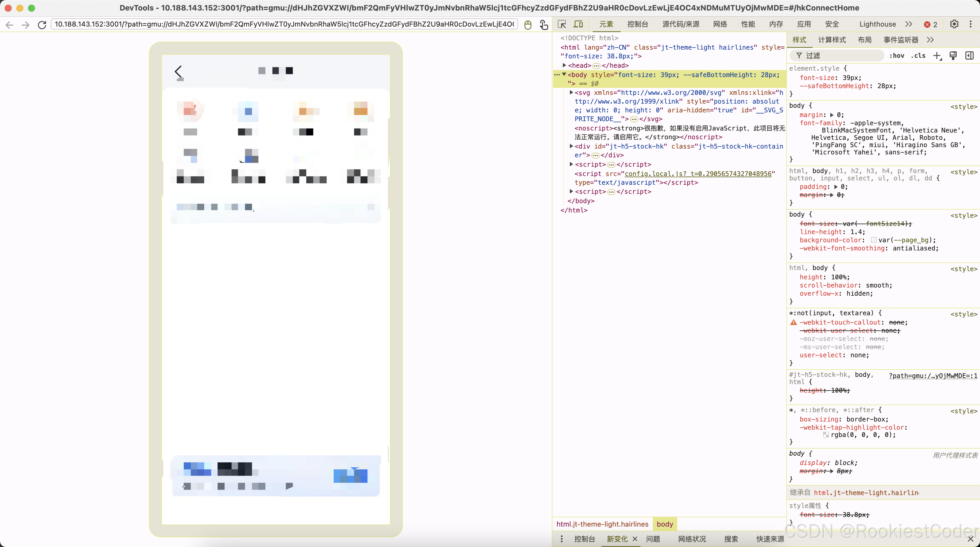This screenshot has height=547, width=980.
Task: Open the tap-highlight rgba color swatch
Action: click(x=826, y=435)
